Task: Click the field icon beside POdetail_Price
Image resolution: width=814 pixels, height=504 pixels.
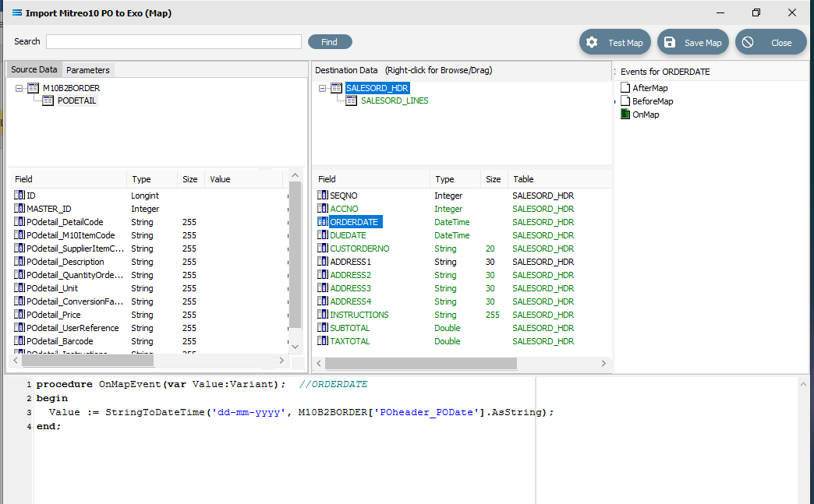Action: click(x=19, y=314)
